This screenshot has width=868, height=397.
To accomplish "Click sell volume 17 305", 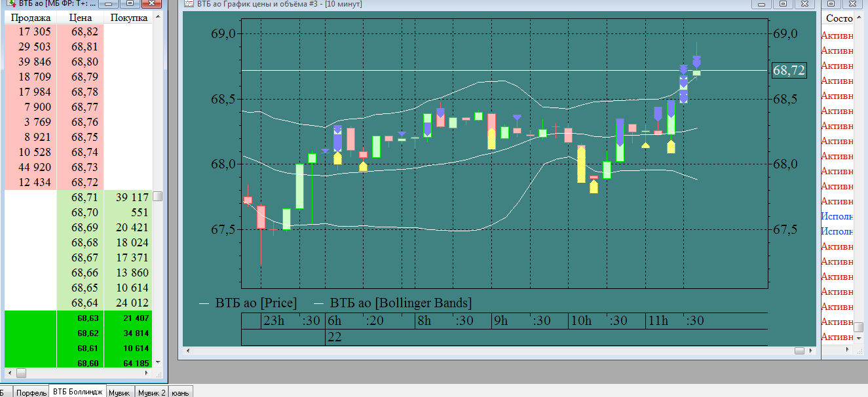I will pos(31,31).
